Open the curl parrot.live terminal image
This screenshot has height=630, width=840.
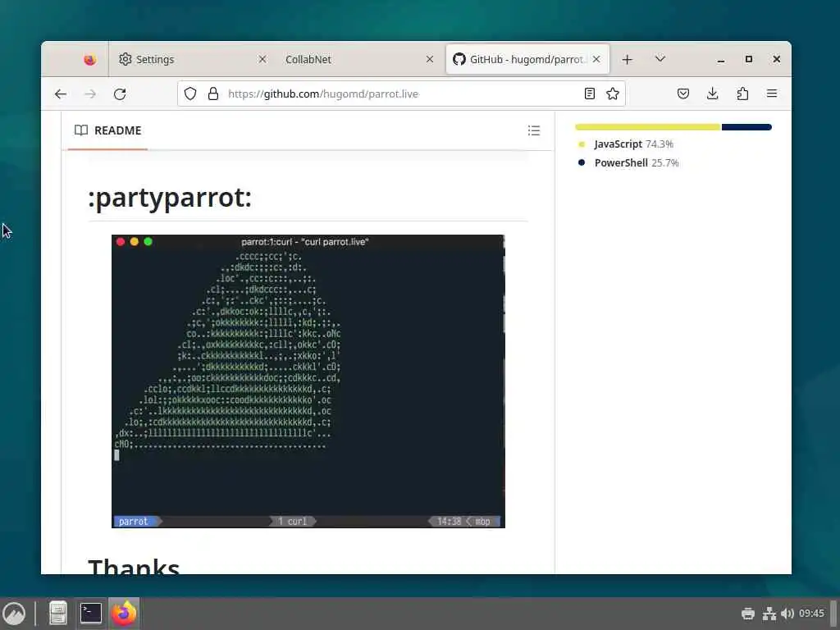(308, 381)
